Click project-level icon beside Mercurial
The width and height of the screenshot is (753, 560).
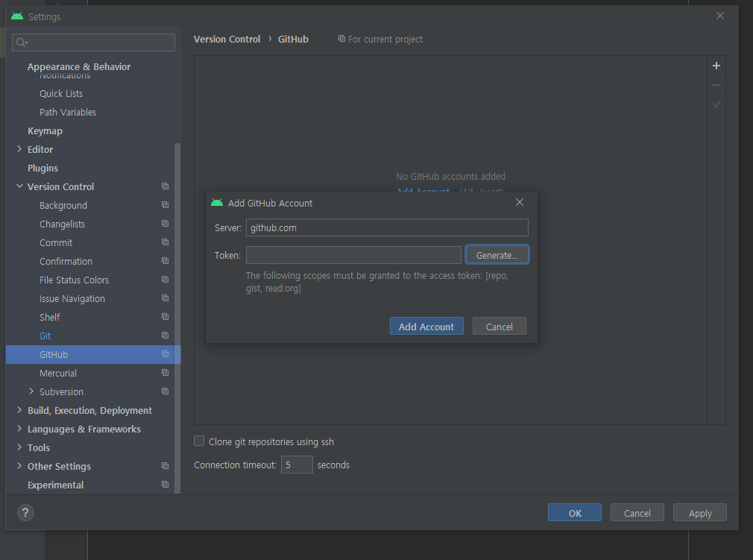point(165,373)
